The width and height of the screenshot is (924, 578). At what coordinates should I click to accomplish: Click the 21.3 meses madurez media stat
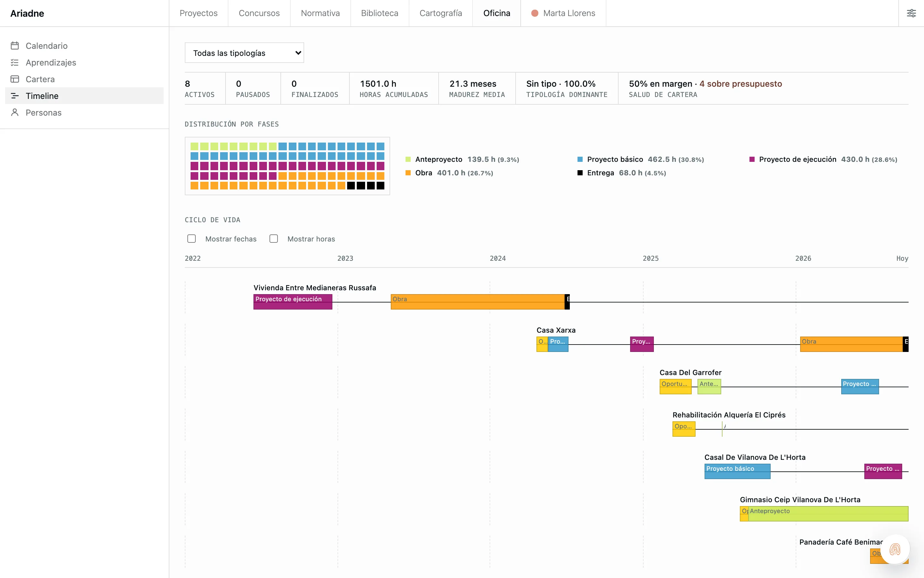point(477,88)
